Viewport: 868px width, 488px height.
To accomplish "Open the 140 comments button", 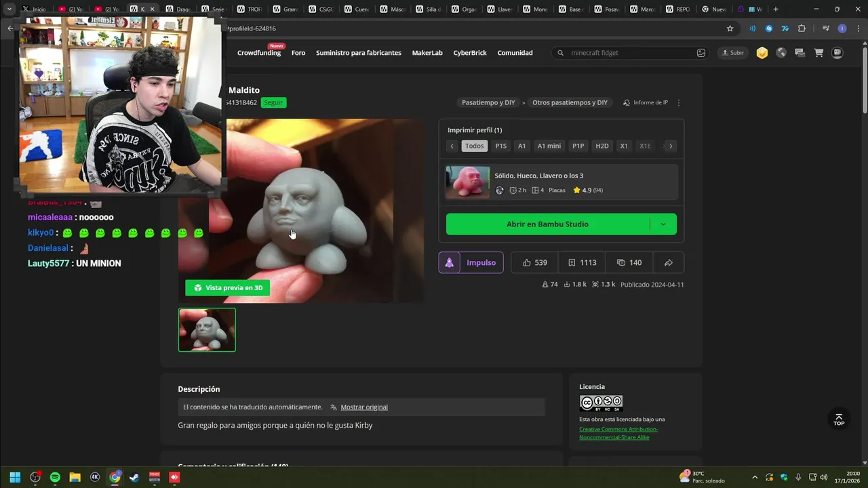I will point(629,263).
